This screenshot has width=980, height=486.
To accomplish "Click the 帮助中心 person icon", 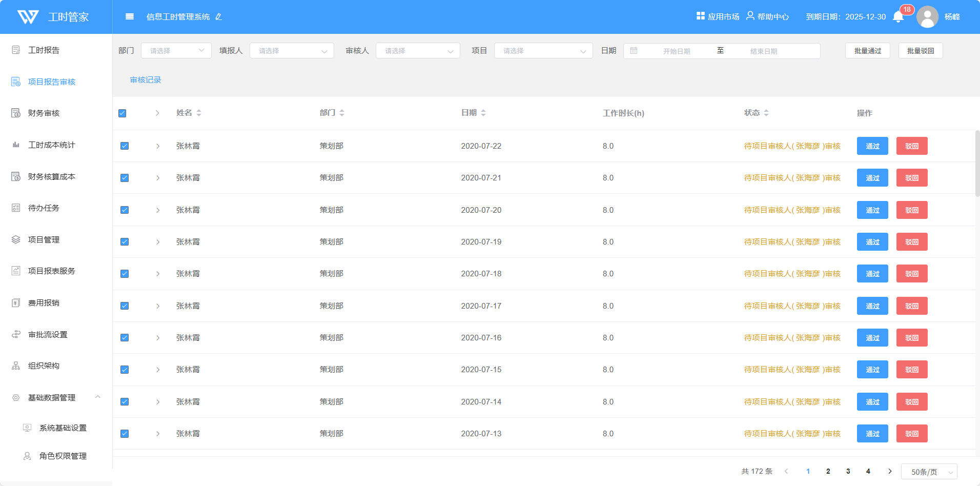I will [x=750, y=16].
